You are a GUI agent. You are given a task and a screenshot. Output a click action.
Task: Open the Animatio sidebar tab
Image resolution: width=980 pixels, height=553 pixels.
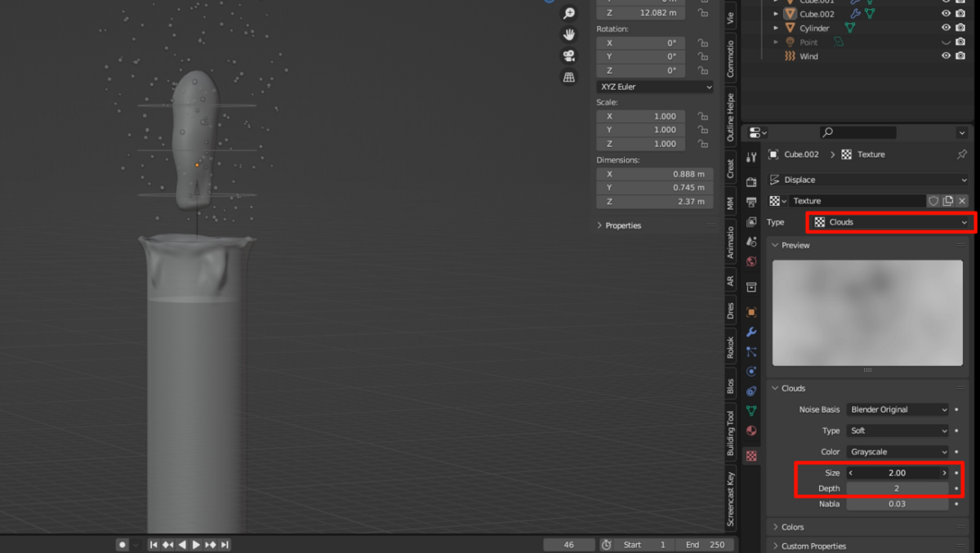pyautogui.click(x=730, y=241)
